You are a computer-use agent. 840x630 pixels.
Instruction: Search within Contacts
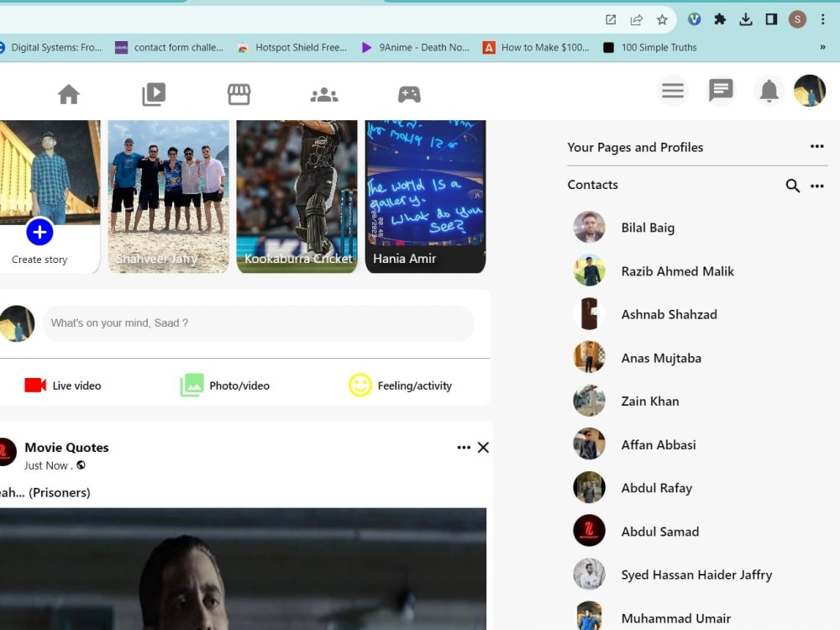click(x=792, y=186)
